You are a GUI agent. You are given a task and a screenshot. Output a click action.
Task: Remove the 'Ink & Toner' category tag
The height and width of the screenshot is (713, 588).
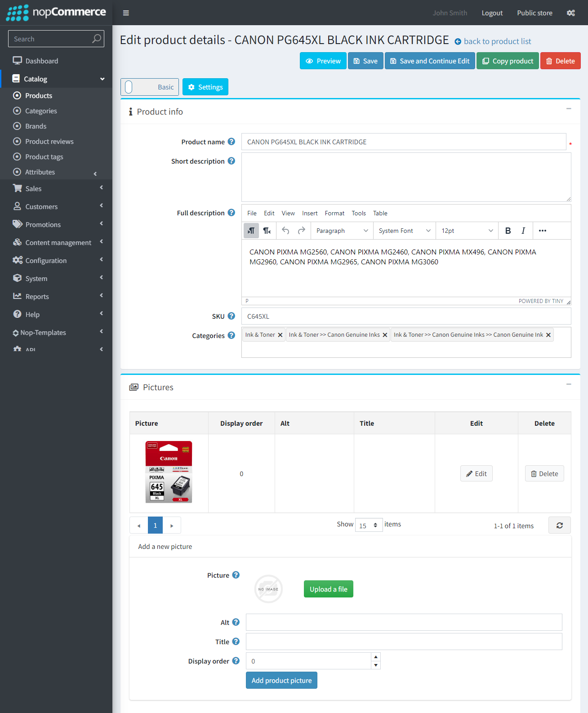point(280,335)
